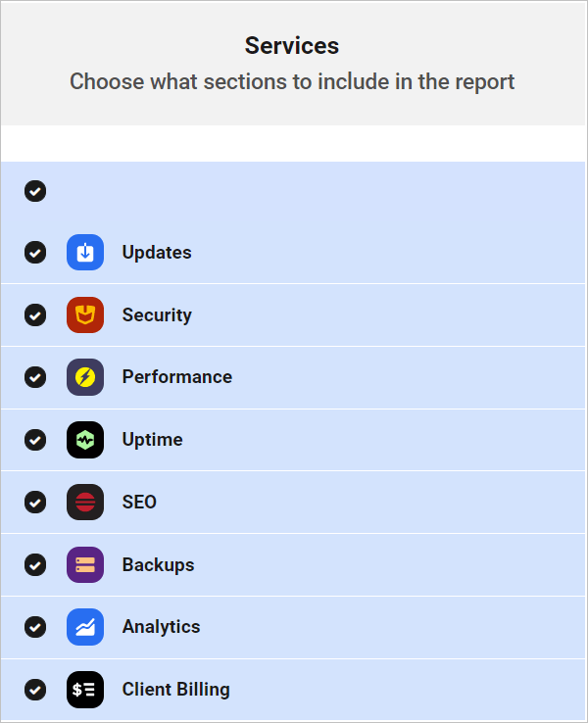
Task: Click the Analytics row label
Action: coord(162,627)
